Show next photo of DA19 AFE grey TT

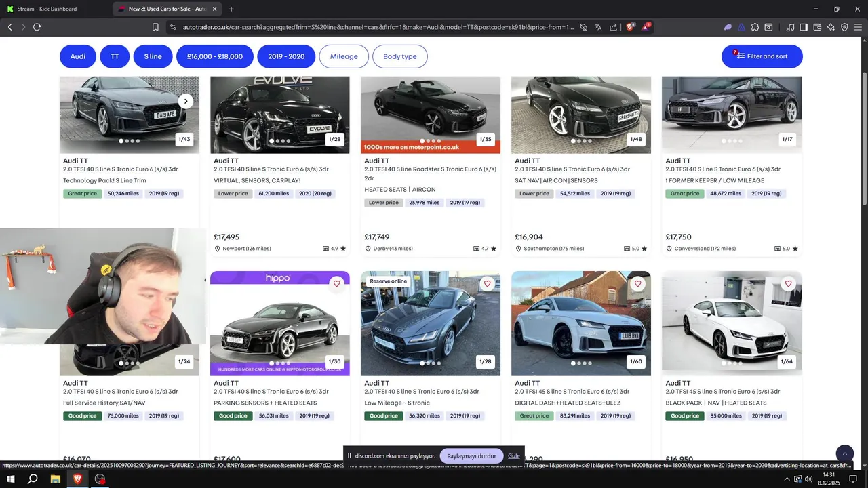(186, 101)
